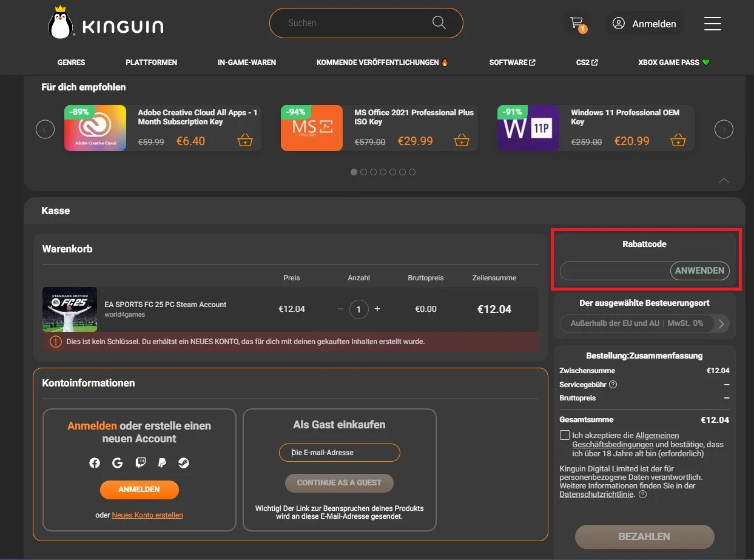
Task: Open the Servicegebühr info icon
Action: pyautogui.click(x=613, y=384)
